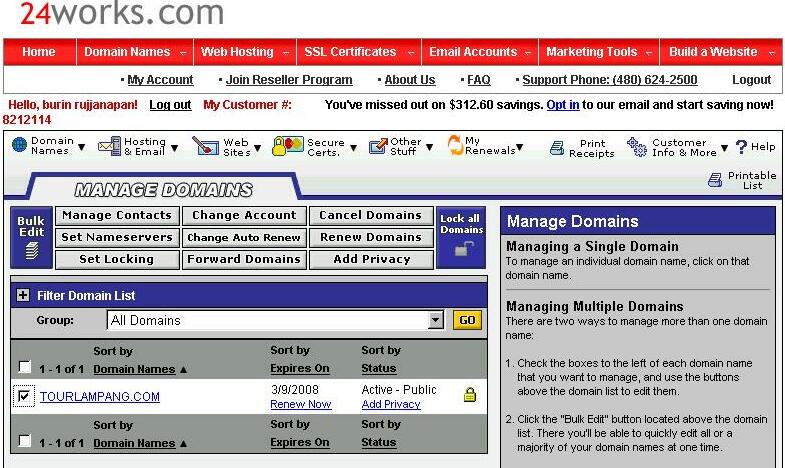
Task: Click the yellow lock icon for TOURLAMPANG.COM
Action: 470,395
